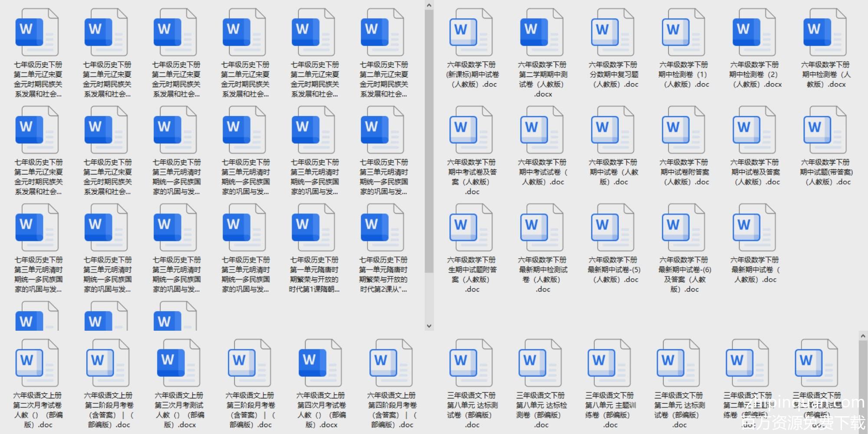The width and height of the screenshot is (868, 434).
Task: Select 七年级历史下册 隋唐时期 第1课 document
Action: [314, 227]
